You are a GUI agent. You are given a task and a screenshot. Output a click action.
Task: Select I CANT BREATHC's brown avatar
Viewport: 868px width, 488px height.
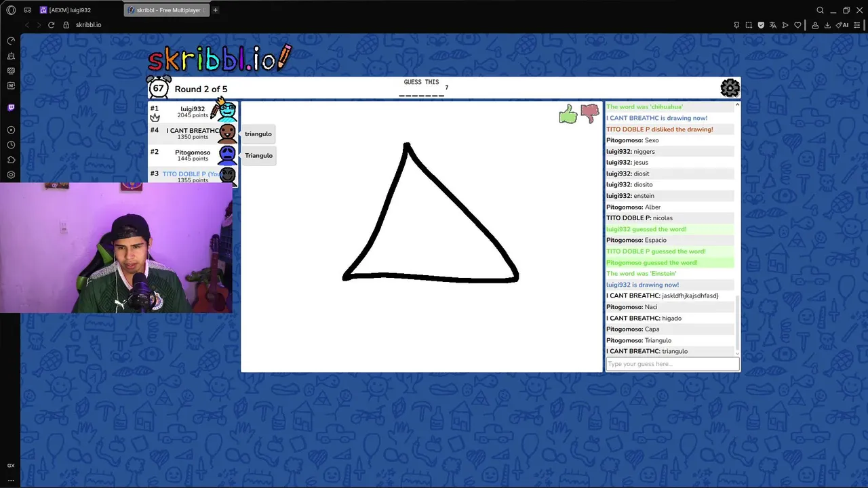[x=227, y=134]
